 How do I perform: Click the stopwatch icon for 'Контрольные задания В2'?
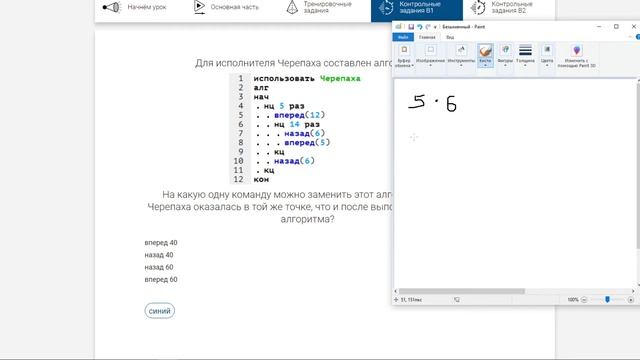tap(478, 7)
